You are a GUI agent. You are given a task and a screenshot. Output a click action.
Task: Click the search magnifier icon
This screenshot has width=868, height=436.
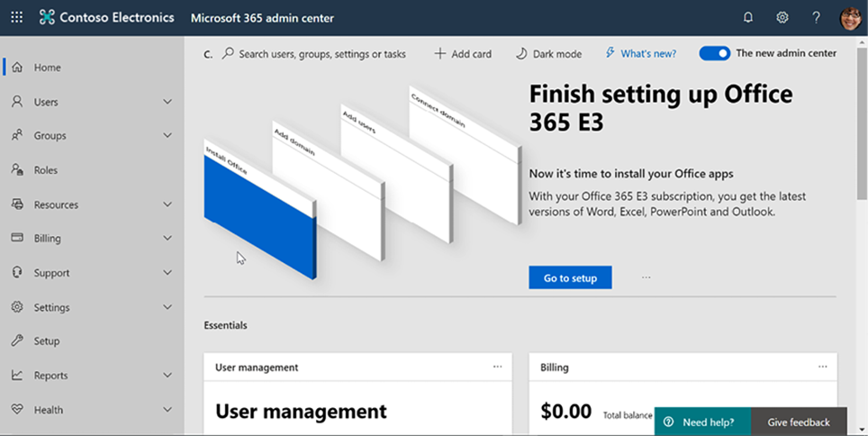[x=228, y=54]
